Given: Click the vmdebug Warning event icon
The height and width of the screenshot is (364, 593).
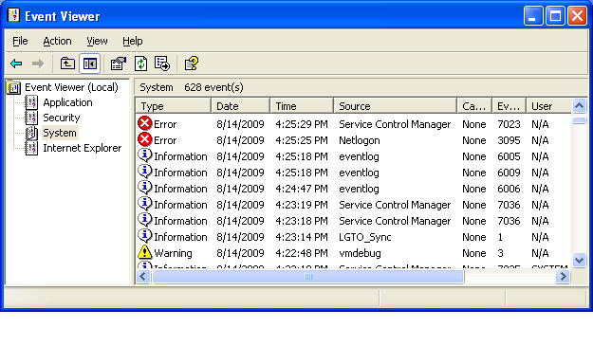Looking at the screenshot, I should [144, 252].
